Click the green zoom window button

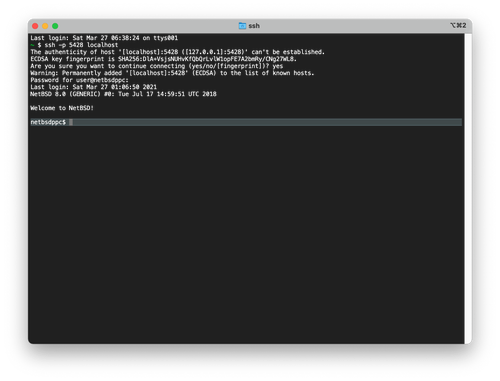(55, 26)
